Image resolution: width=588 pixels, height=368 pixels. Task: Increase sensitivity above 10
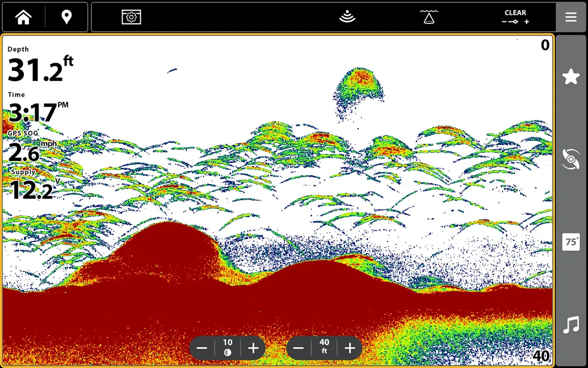(x=254, y=348)
